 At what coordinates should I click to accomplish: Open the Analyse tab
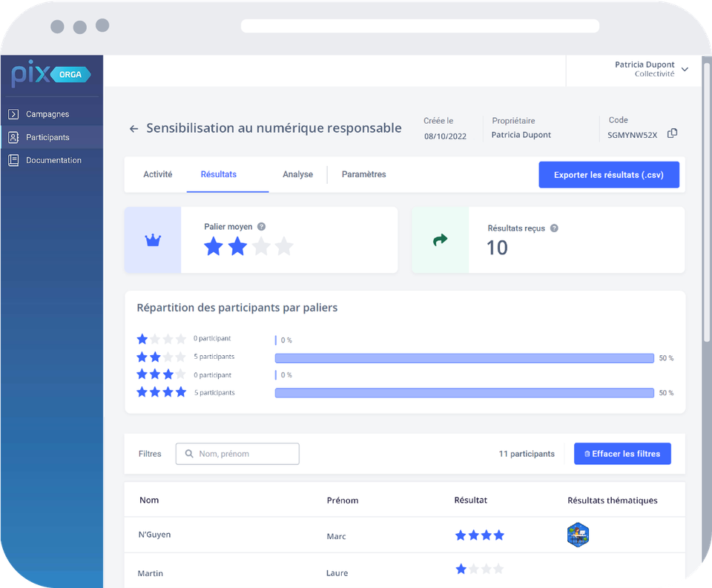coord(297,174)
